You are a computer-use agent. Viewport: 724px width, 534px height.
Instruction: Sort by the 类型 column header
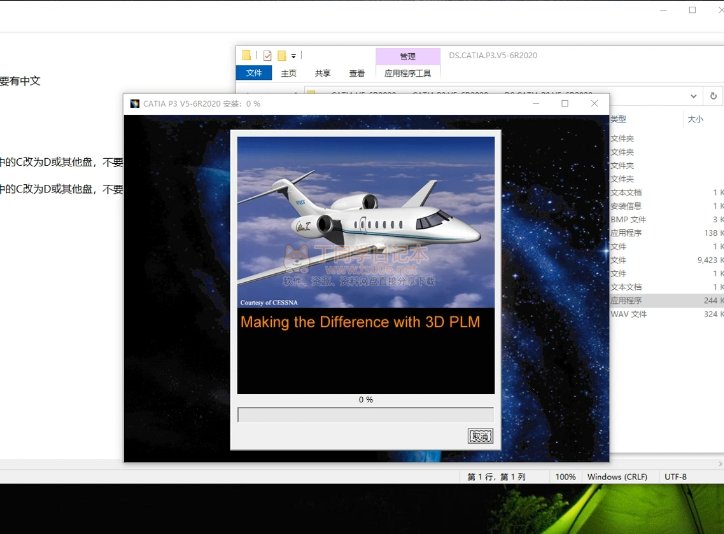(x=618, y=119)
